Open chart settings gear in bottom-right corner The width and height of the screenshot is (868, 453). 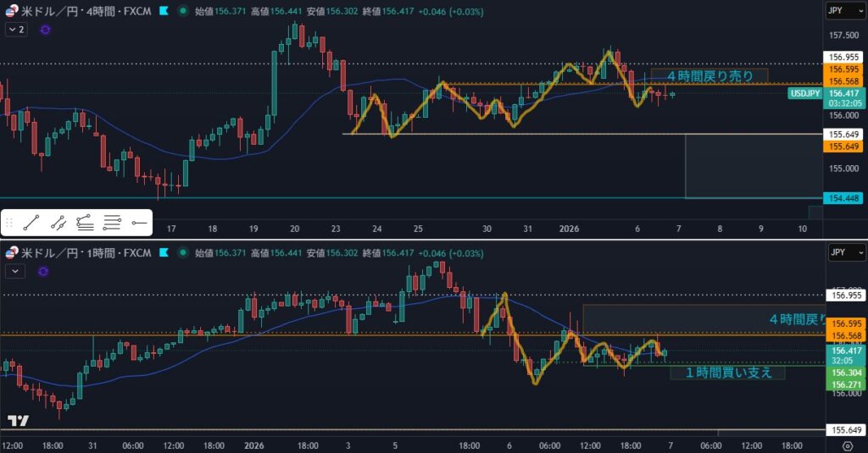point(847,445)
